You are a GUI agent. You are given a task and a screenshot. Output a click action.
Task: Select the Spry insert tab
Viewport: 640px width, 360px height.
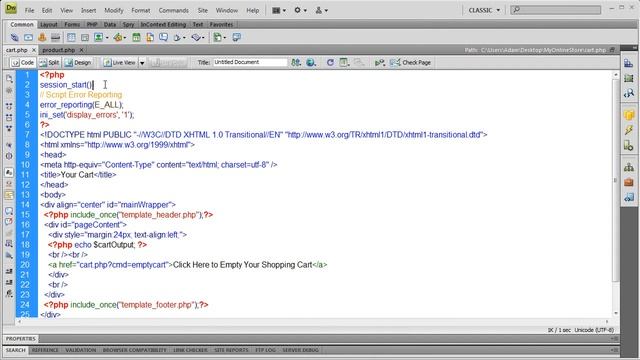[x=128, y=24]
